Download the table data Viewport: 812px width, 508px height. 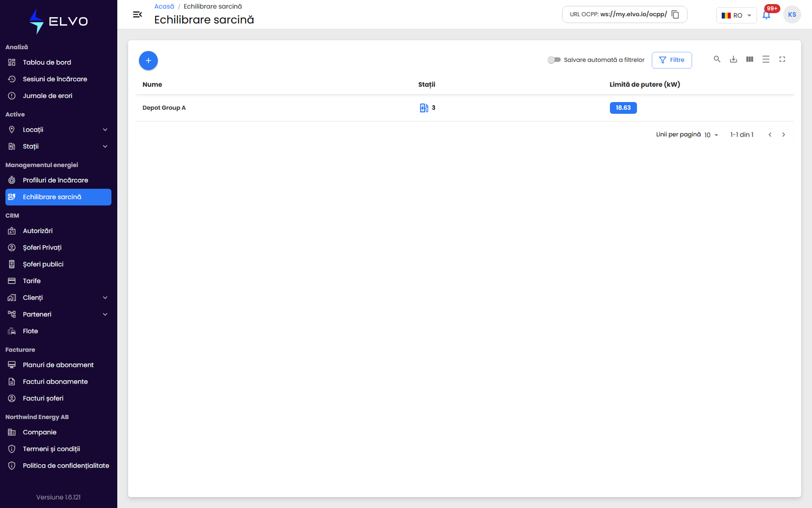click(x=733, y=59)
